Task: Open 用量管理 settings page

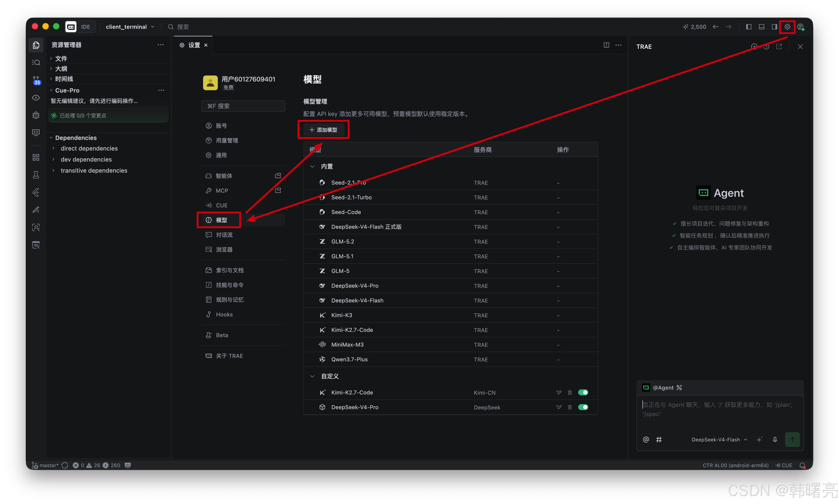Action: [243, 140]
